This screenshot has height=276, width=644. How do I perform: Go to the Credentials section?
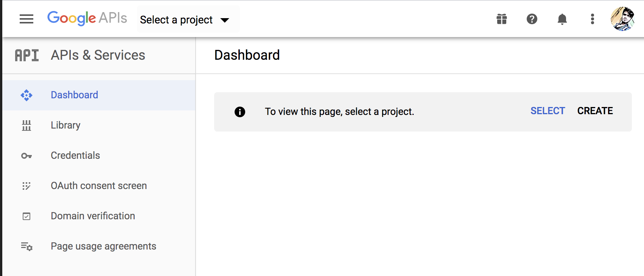click(x=75, y=155)
